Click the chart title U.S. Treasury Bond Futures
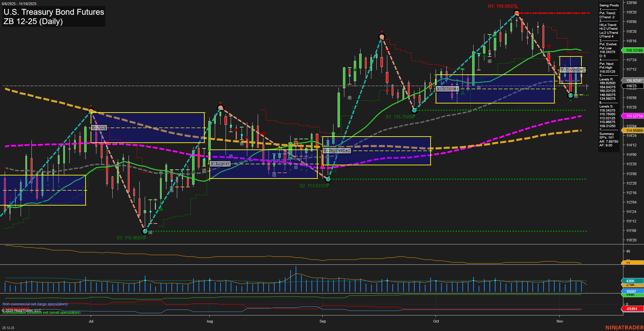 tap(53, 12)
